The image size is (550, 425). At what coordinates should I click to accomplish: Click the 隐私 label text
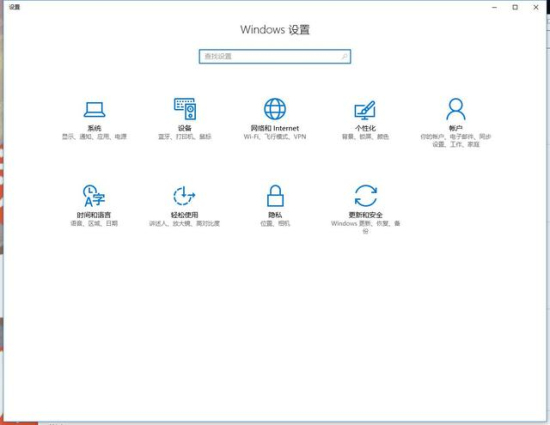tap(275, 215)
